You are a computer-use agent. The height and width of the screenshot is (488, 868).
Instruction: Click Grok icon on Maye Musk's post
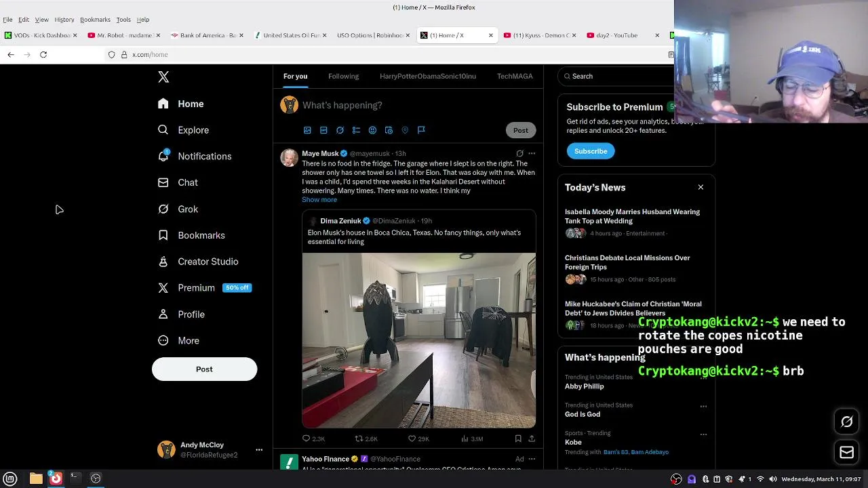pyautogui.click(x=519, y=154)
